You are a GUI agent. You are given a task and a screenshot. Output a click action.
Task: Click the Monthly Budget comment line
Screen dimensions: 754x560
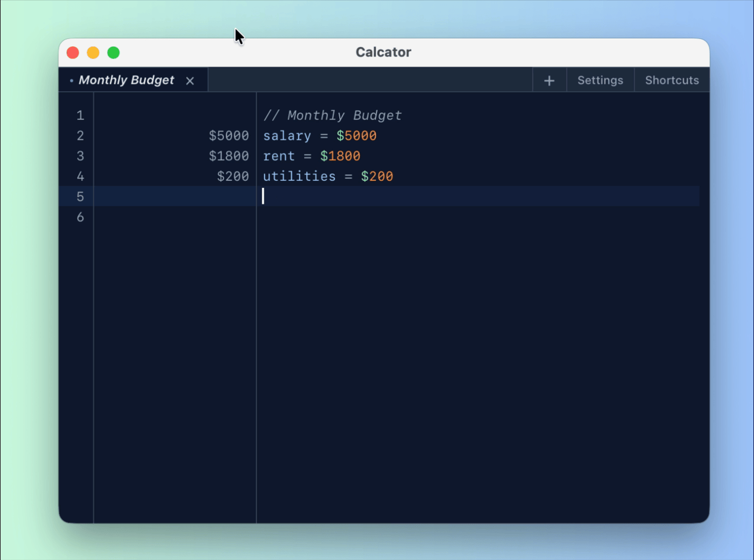(332, 115)
